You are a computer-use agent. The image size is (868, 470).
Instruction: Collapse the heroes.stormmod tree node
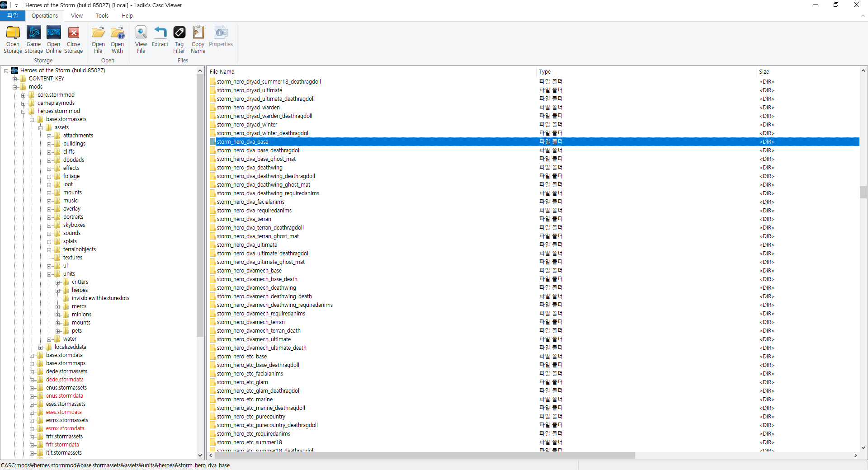pyautogui.click(x=23, y=112)
